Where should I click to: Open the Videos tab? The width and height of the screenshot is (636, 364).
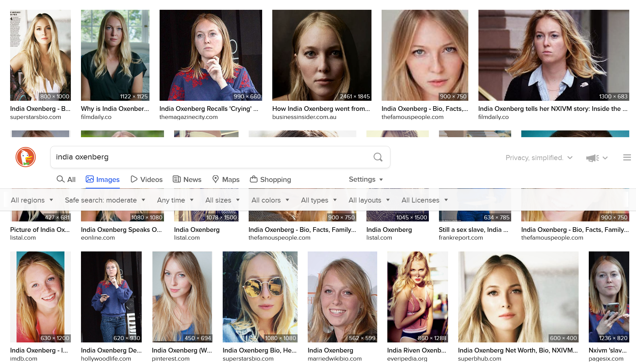tap(146, 179)
